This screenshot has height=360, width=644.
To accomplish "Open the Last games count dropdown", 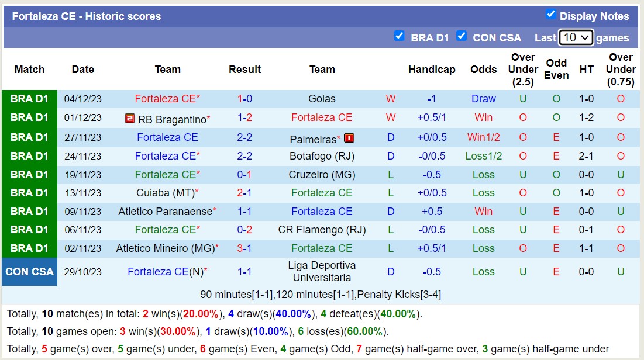I will [x=576, y=37].
